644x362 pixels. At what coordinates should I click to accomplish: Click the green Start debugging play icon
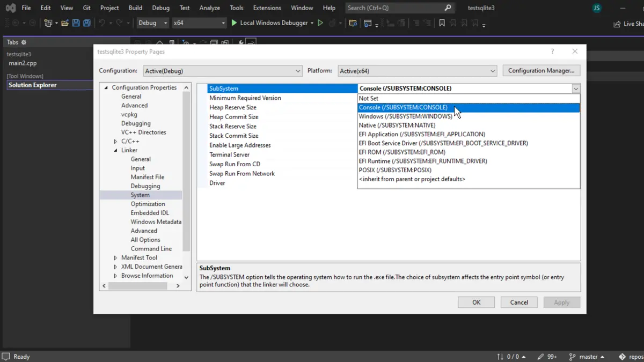point(234,23)
